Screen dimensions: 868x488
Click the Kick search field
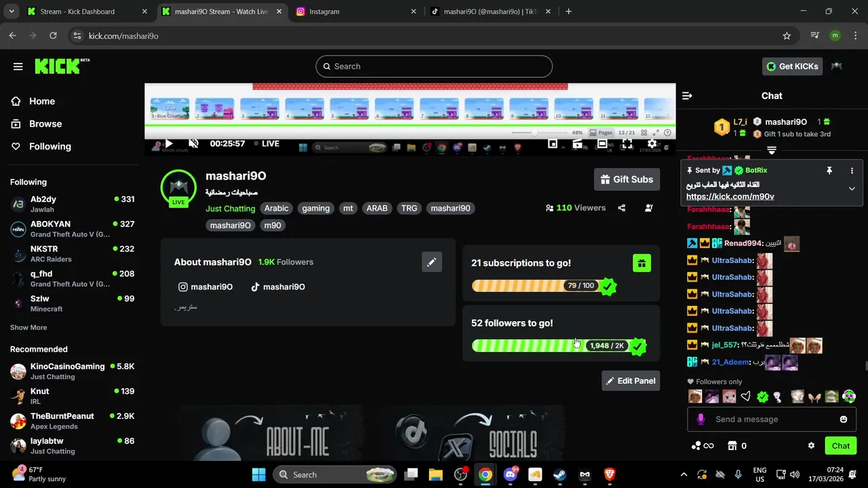tap(434, 66)
